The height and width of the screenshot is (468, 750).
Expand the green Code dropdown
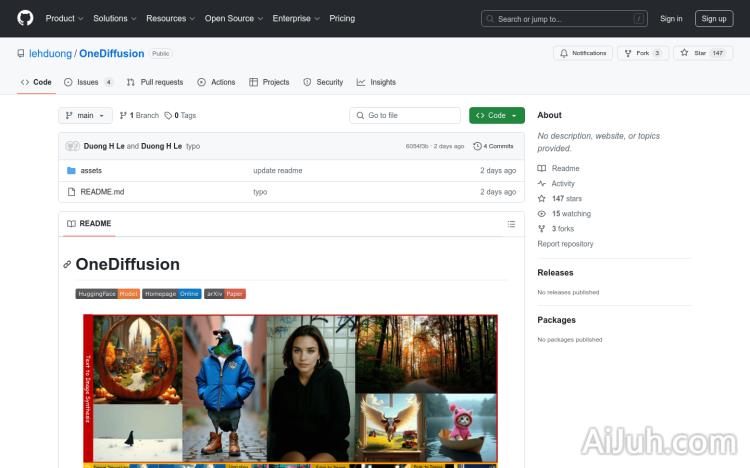497,116
